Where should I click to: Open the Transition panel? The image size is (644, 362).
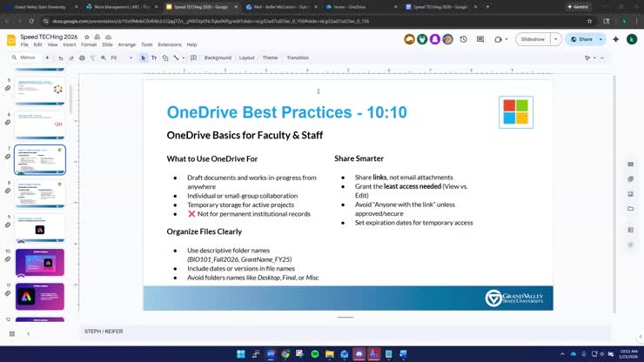(298, 58)
